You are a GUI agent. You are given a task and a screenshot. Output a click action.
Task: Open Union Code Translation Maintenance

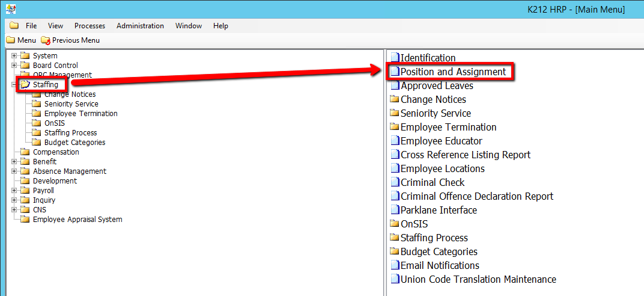pyautogui.click(x=478, y=280)
